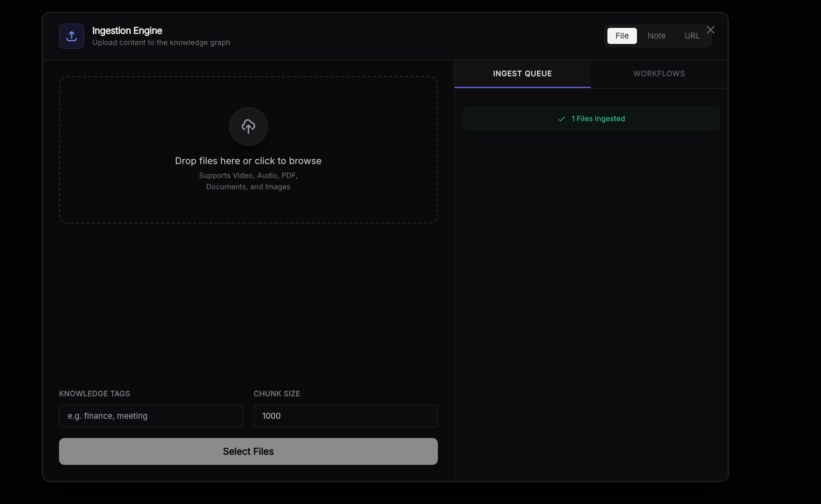The image size is (821, 504).
Task: Focus the Knowledge Tags input field
Action: [x=151, y=416]
